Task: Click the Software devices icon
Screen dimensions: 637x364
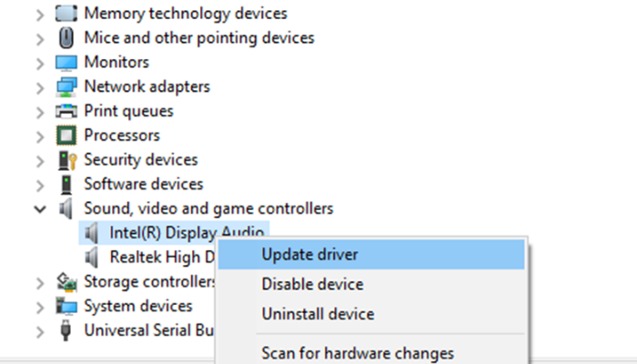Action: coord(66,185)
